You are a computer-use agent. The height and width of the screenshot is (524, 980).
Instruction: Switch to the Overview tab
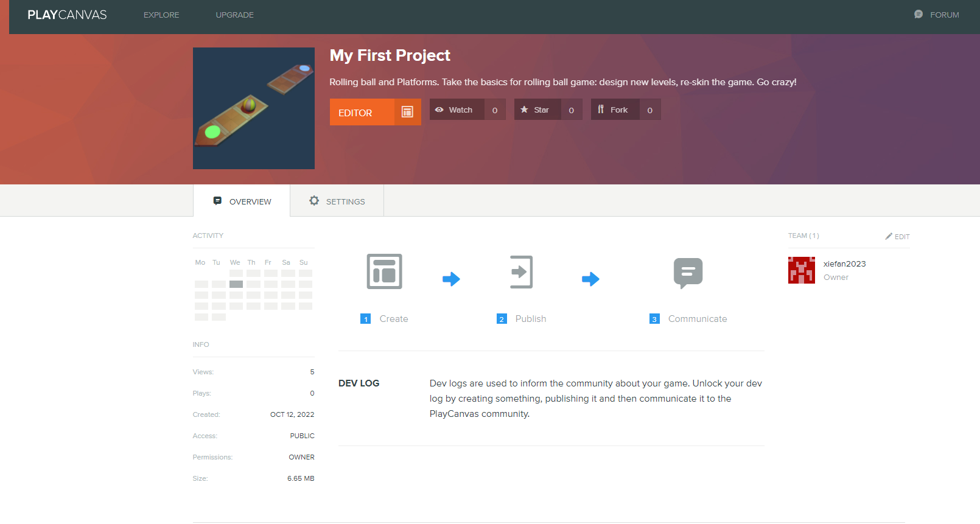[x=242, y=201]
